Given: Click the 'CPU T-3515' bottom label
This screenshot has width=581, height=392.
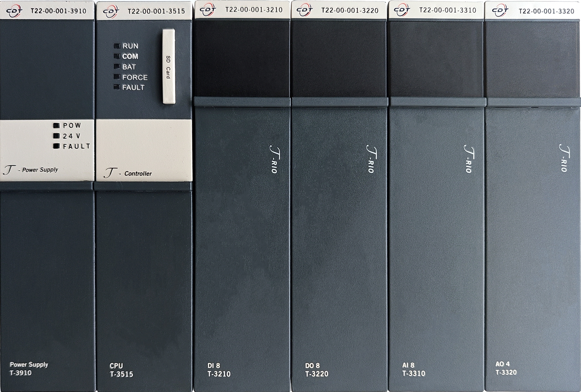Looking at the screenshot, I should pyautogui.click(x=121, y=370).
